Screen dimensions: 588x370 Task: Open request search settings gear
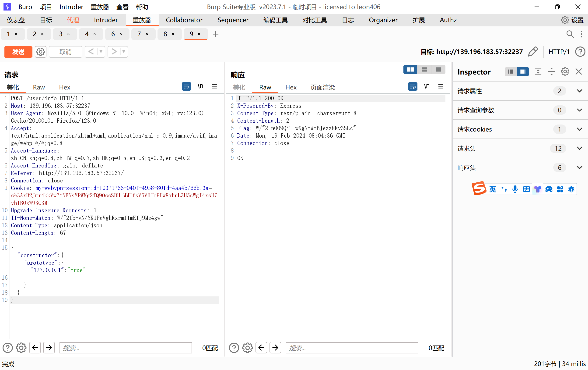[x=21, y=348]
